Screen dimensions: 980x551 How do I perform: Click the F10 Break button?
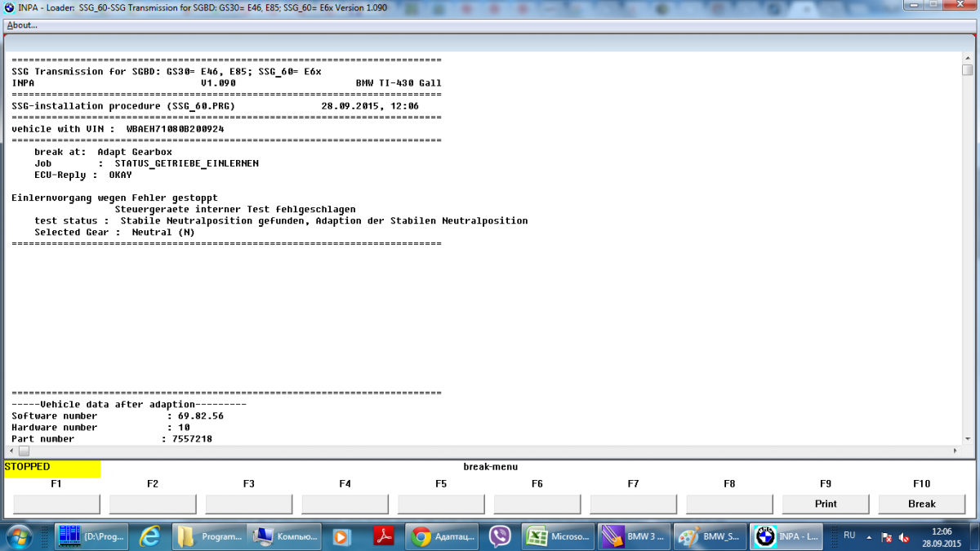921,504
